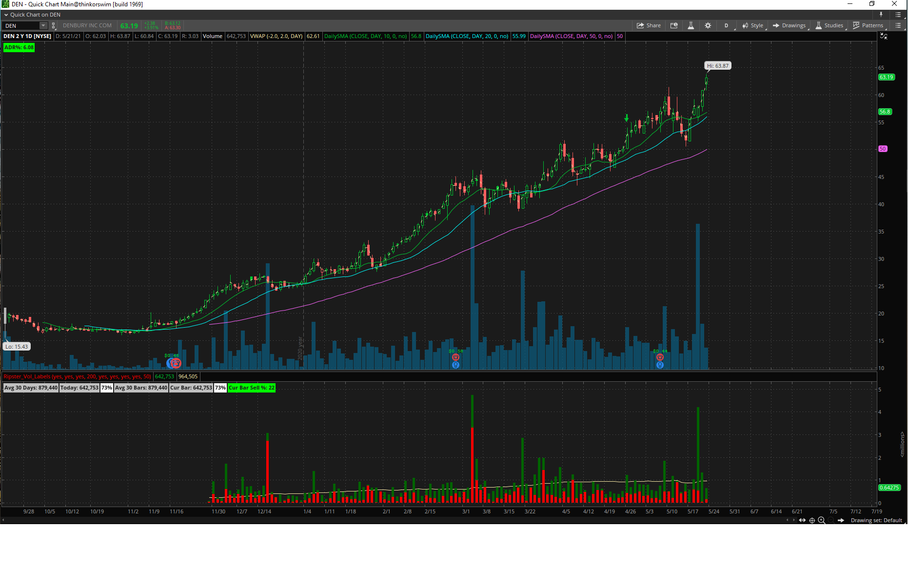Expand the DEN symbol dropdown arrow
Viewport: 909px width, 588px height.
43,25
